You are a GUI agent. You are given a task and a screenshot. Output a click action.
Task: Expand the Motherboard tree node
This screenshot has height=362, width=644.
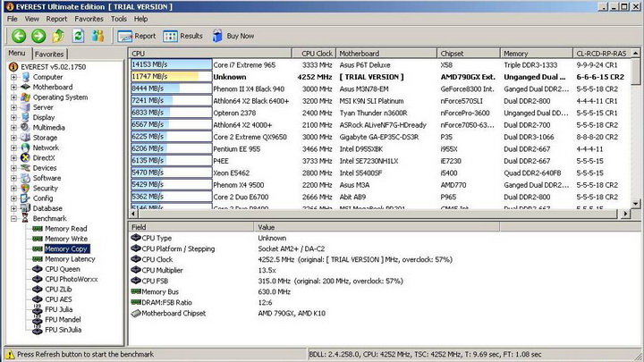13,87
